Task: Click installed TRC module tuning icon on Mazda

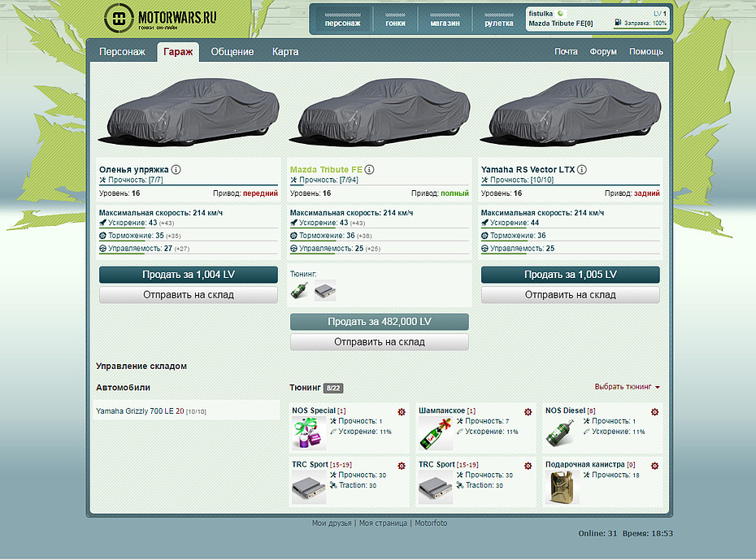Action: tap(325, 291)
